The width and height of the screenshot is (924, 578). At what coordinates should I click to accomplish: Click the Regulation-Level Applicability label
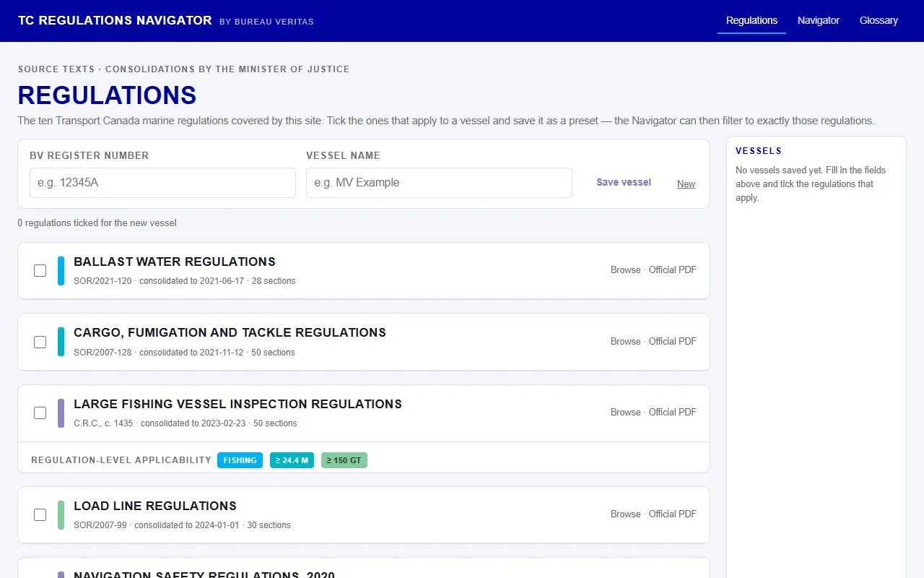point(121,460)
